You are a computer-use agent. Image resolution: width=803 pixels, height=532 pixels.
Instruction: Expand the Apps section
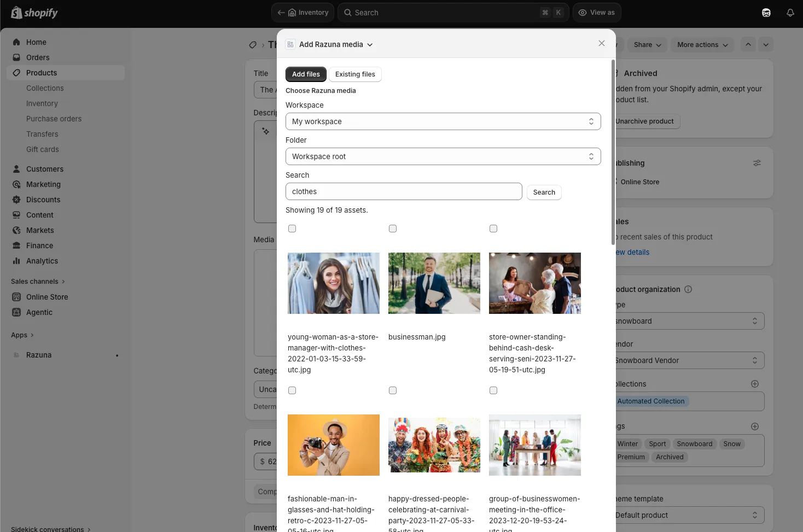coord(22,335)
